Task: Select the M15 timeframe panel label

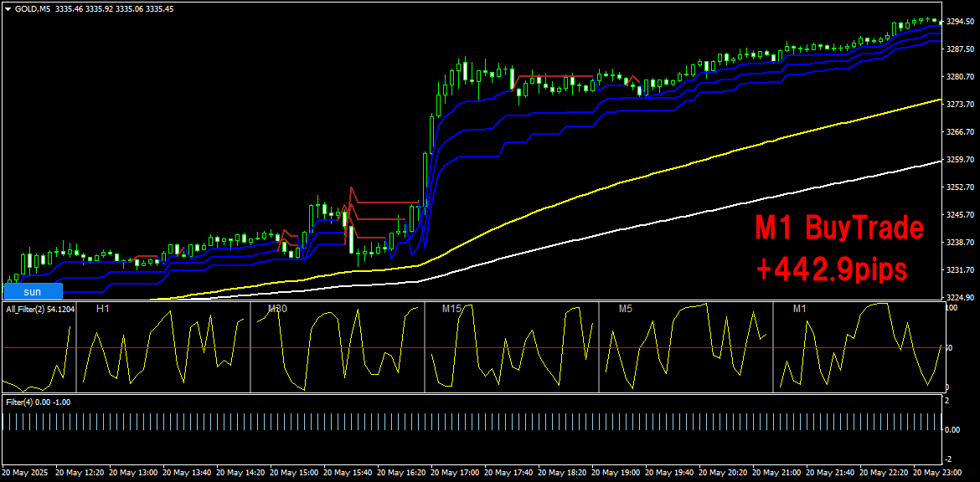Action: pyautogui.click(x=451, y=309)
